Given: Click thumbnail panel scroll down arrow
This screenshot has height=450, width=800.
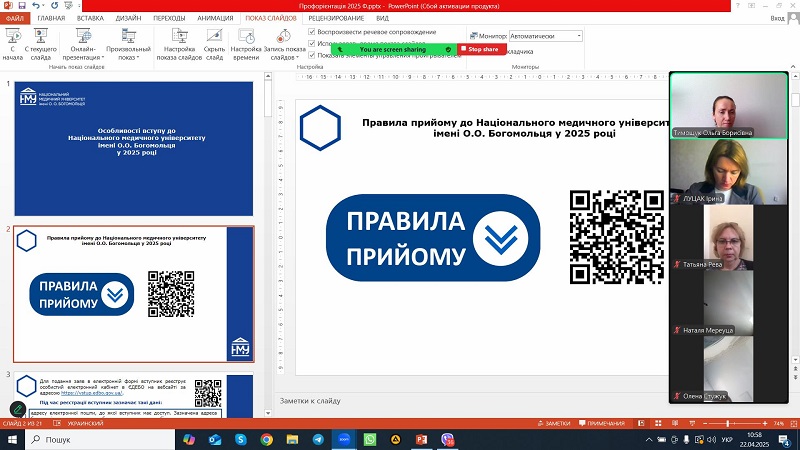Looking at the screenshot, I should 268,413.
